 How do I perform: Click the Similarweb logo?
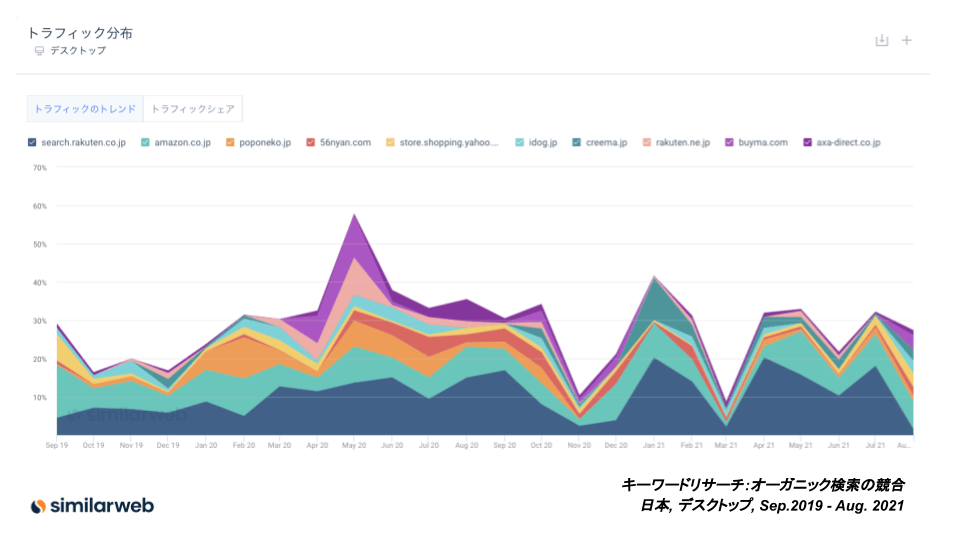click(x=92, y=505)
